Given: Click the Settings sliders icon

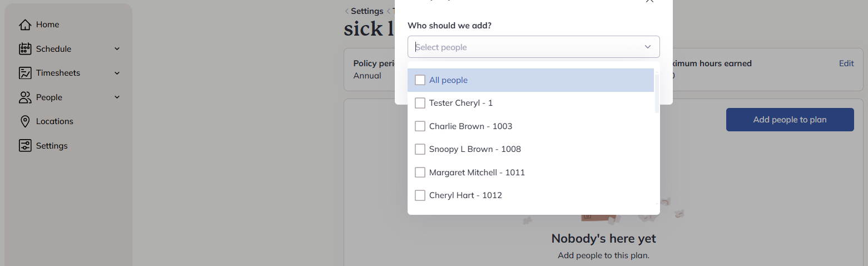Looking at the screenshot, I should pos(24,146).
